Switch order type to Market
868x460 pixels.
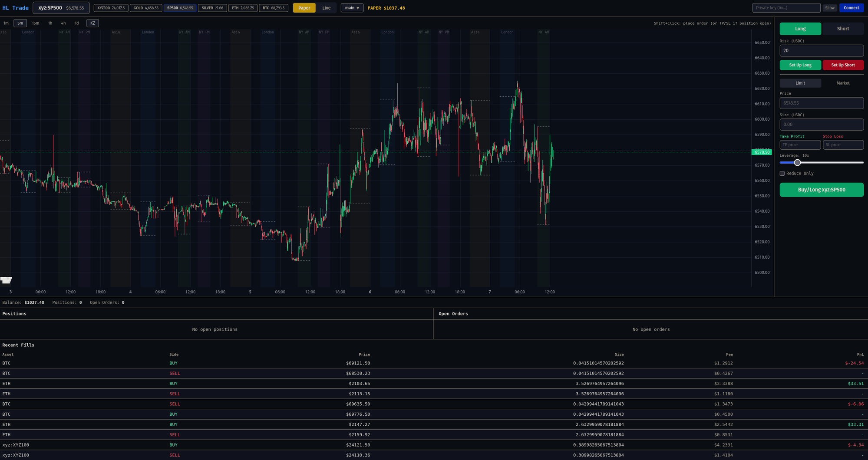842,83
